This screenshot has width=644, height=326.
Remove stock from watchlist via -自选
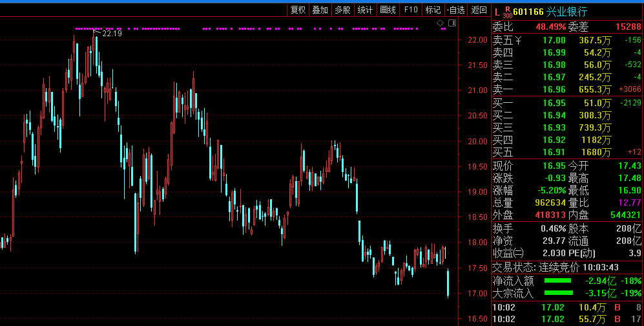(x=455, y=10)
